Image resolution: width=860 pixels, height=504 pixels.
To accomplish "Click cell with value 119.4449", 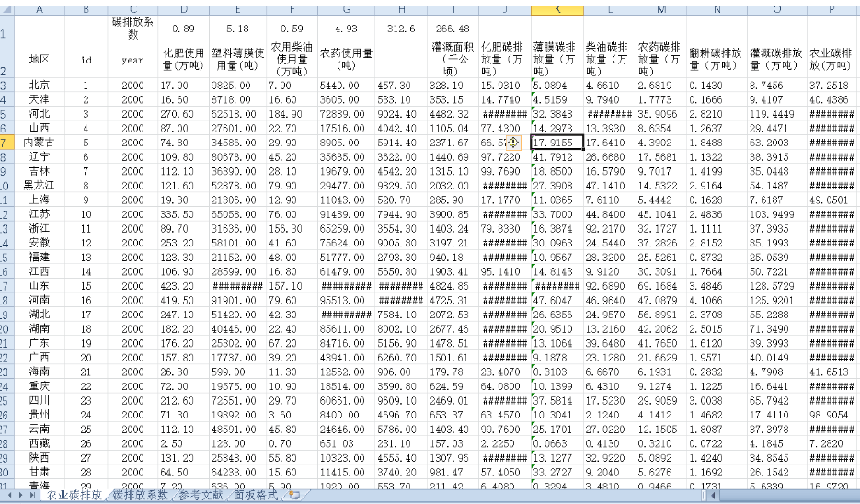I will [777, 114].
